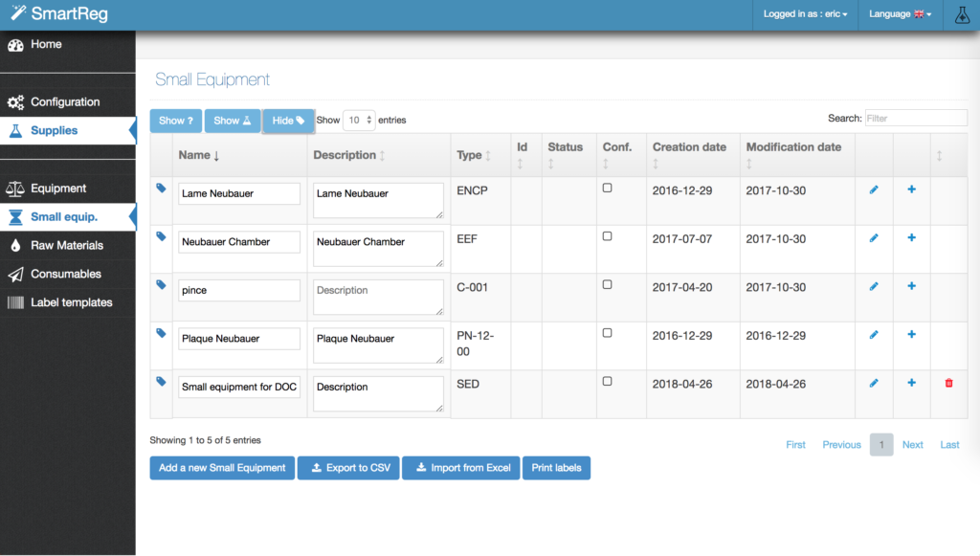
Task: Tick the Conf. checkbox for Lame Neubauer
Action: (x=608, y=189)
